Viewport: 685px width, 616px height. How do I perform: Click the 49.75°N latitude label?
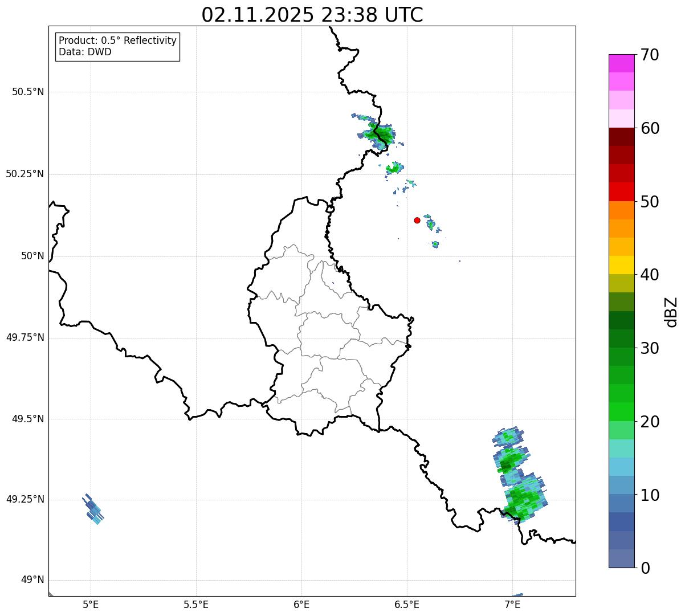25,337
